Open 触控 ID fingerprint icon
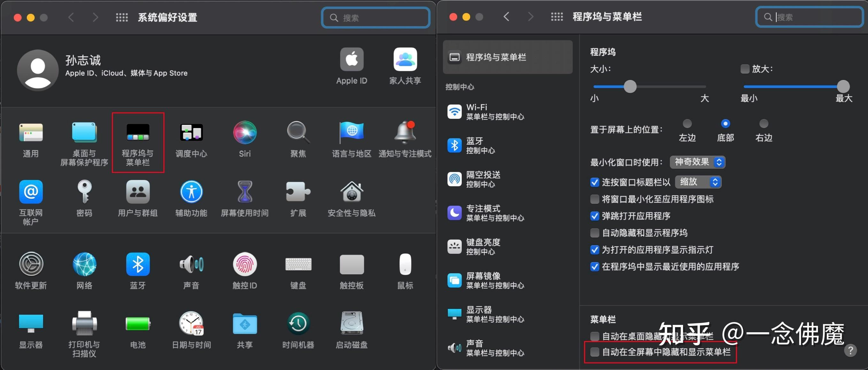868x370 pixels. (x=245, y=264)
